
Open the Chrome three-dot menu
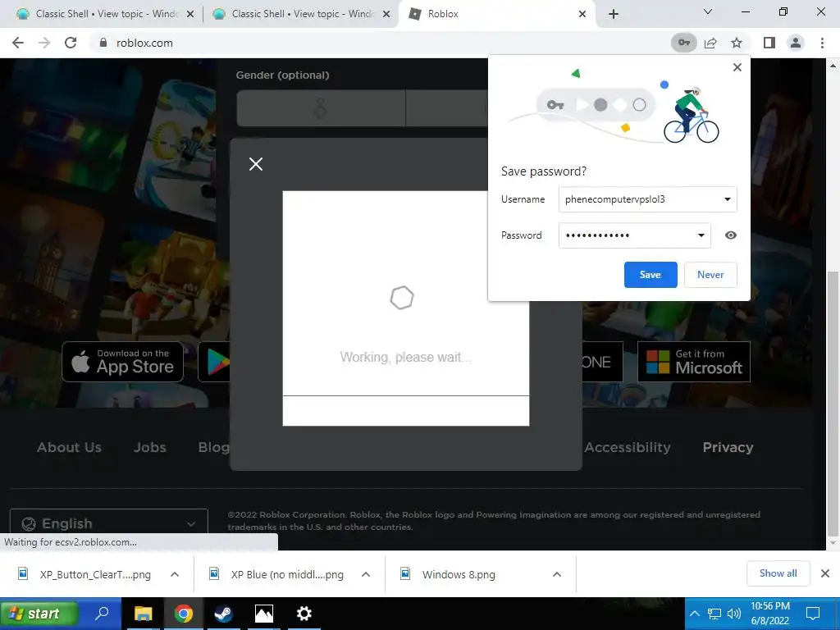click(x=822, y=43)
